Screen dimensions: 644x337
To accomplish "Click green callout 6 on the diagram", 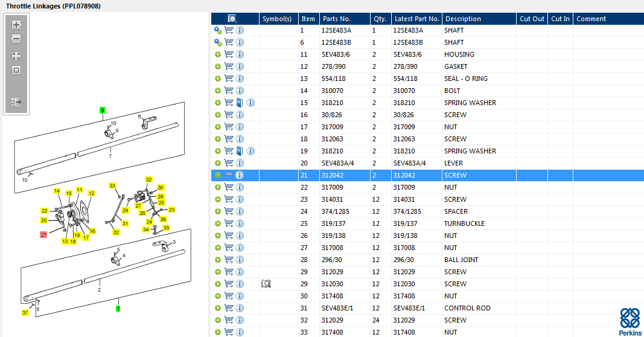I will [x=103, y=111].
